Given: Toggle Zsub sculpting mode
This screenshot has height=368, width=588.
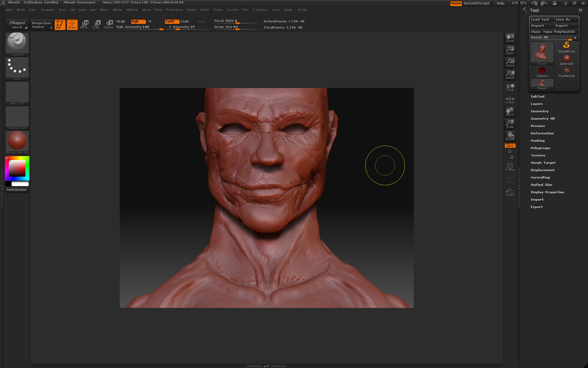Looking at the screenshot, I should (185, 21).
